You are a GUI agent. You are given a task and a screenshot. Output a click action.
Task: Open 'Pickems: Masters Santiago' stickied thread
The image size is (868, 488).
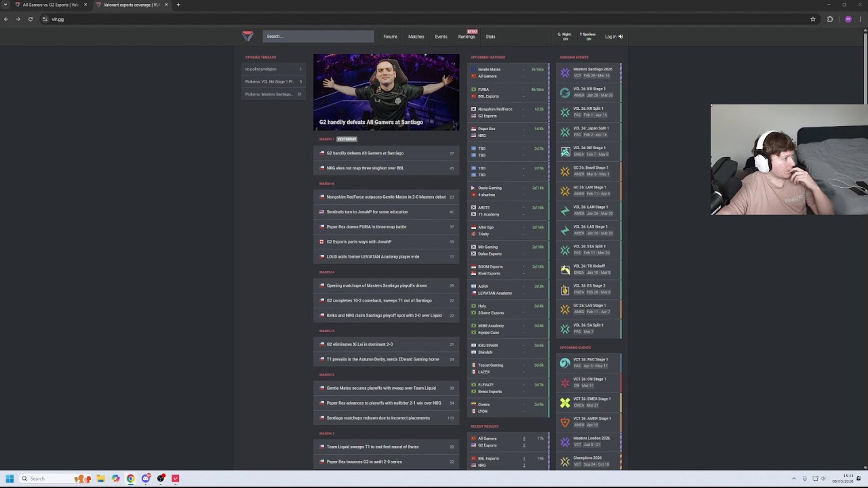[x=273, y=94]
